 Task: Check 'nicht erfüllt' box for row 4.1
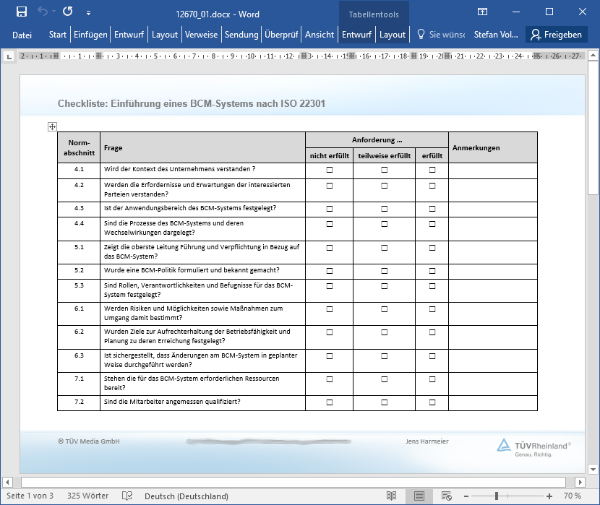click(329, 170)
